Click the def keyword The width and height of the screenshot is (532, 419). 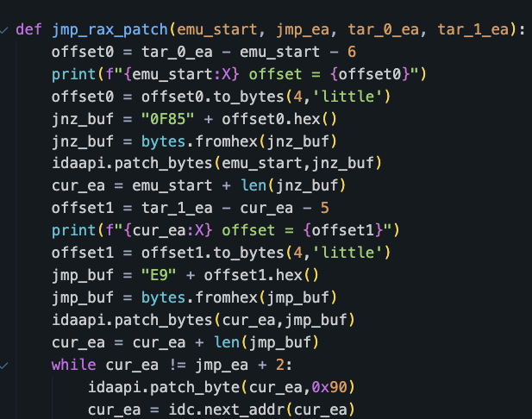pos(28,30)
